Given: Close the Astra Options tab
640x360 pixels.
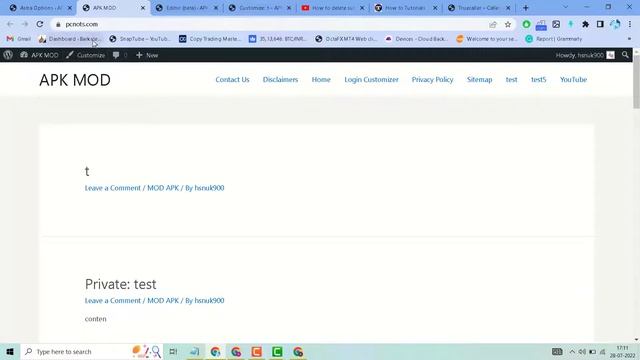Looking at the screenshot, I should click(69, 8).
